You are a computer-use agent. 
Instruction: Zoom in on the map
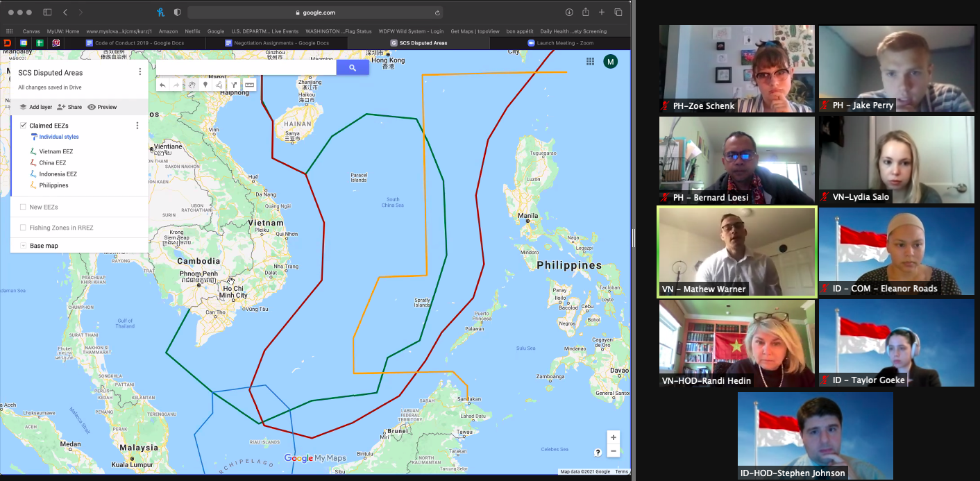[613, 438]
